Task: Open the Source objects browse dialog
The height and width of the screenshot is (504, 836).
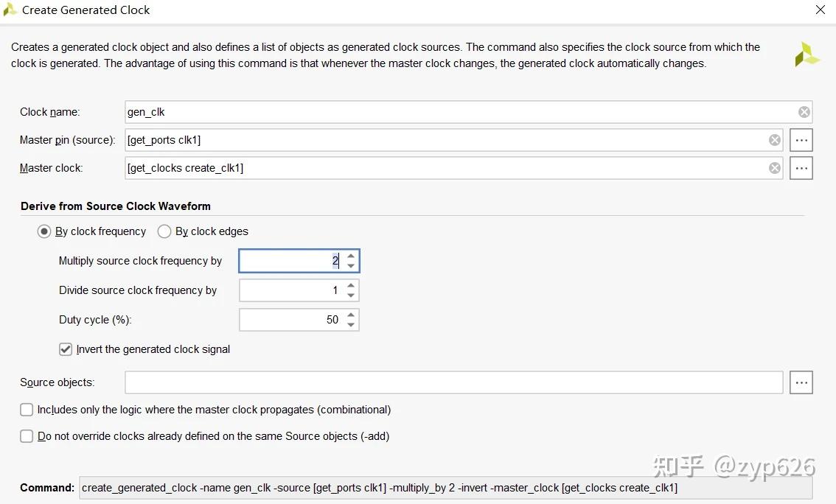Action: pos(801,382)
